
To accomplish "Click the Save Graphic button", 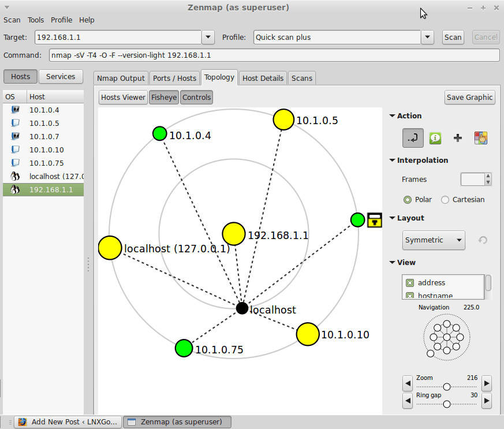I will tap(469, 98).
